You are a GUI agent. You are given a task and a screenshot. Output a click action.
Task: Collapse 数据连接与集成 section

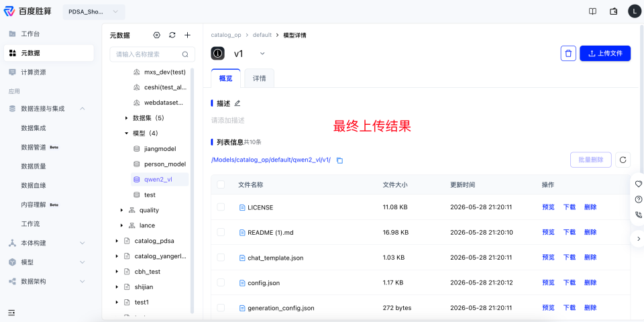pos(82,109)
